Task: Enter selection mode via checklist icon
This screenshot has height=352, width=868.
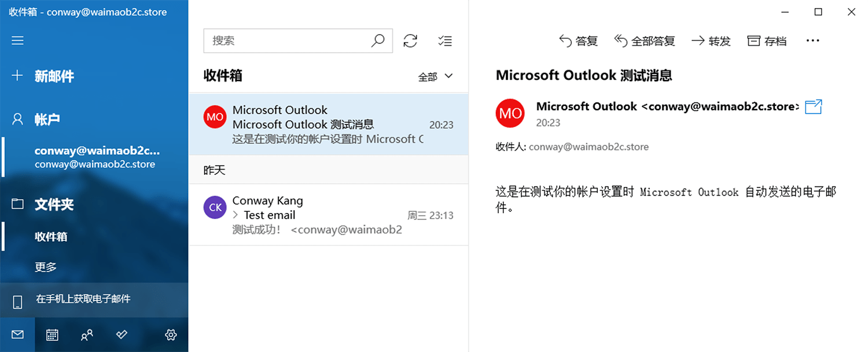Action: coord(445,41)
